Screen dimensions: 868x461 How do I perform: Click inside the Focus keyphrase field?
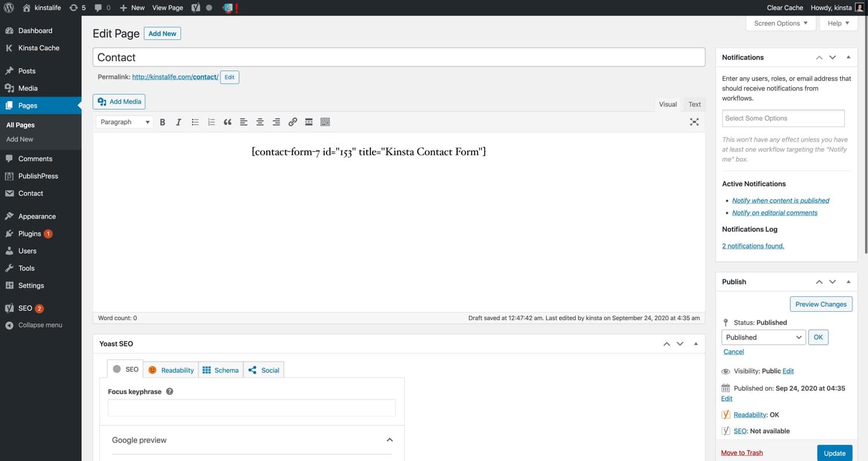click(252, 407)
